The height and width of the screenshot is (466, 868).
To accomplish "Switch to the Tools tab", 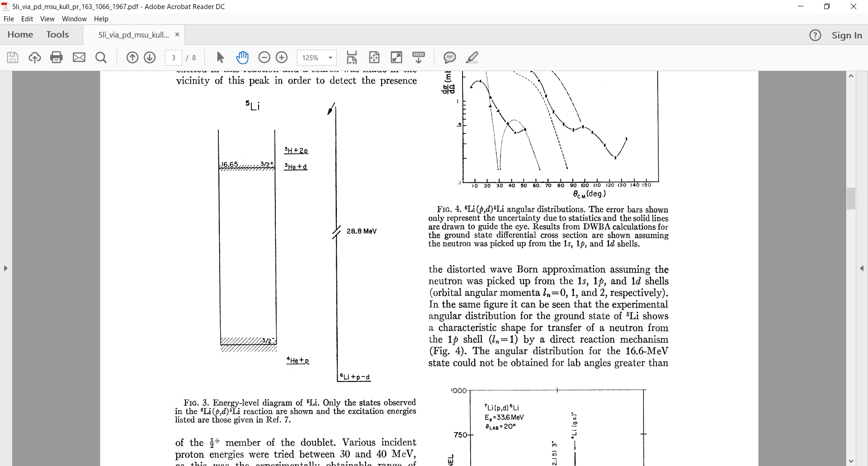I will [x=57, y=35].
